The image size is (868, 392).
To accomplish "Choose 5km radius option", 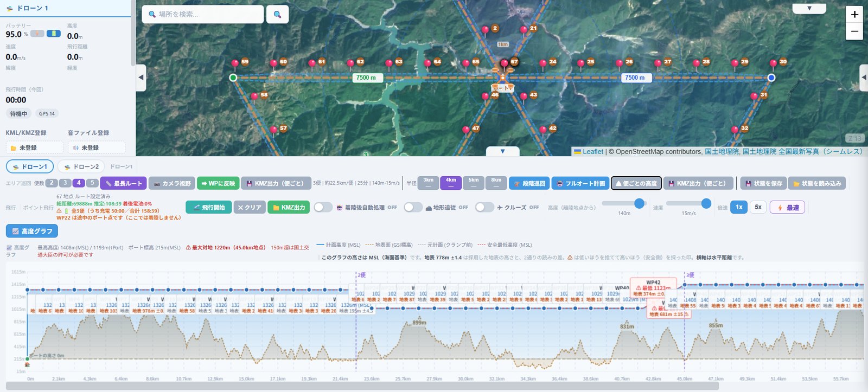I will (474, 183).
